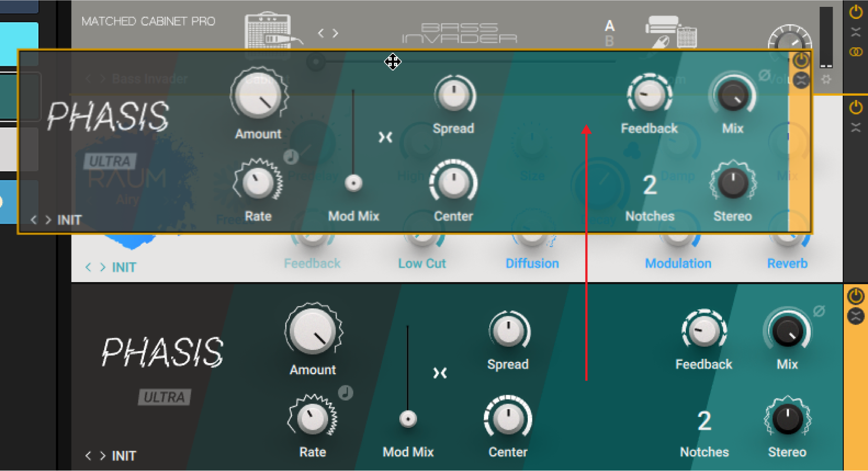Click the Mod Mix label in bottom Phasis
The height and width of the screenshot is (471, 868).
[408, 452]
